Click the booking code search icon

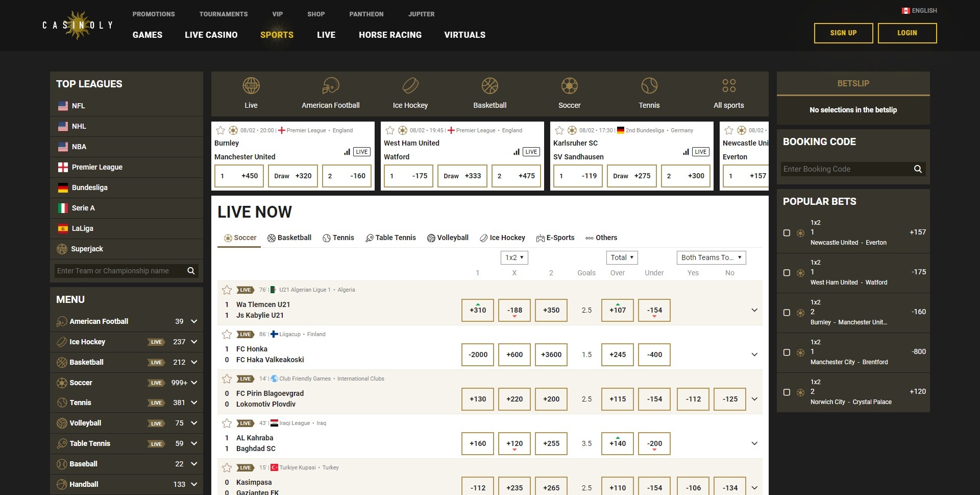[917, 169]
